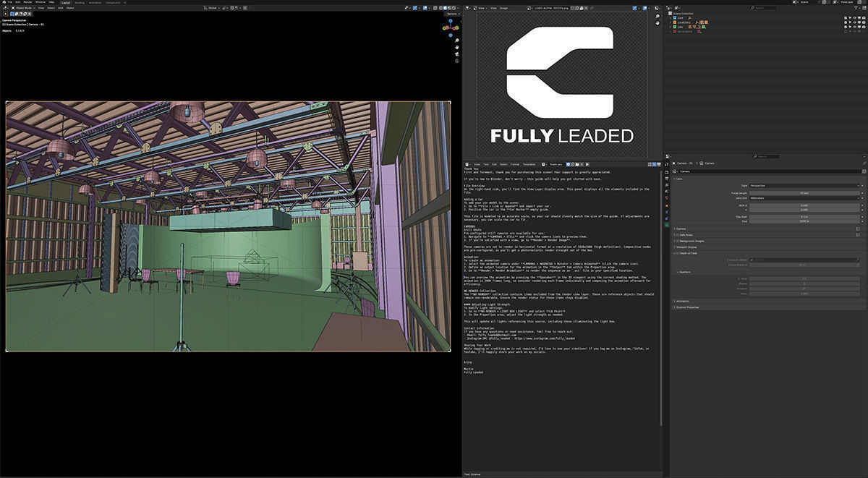Enable Depth of Field checkbox
This screenshot has width=868, height=478.
(x=678, y=253)
